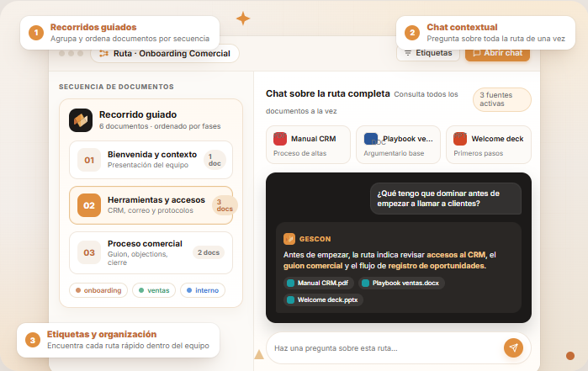
Task: Toggle the ventas tag filter
Action: pyautogui.click(x=152, y=290)
